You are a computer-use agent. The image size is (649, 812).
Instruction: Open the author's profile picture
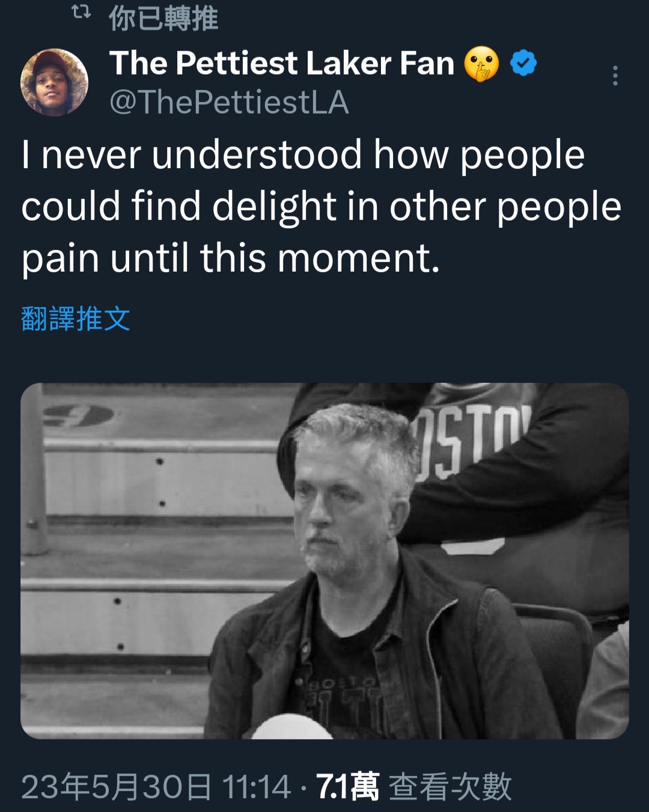point(54,82)
